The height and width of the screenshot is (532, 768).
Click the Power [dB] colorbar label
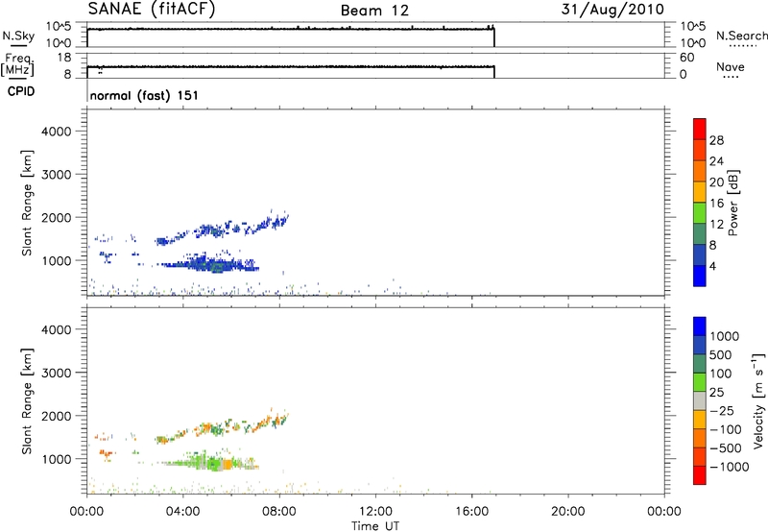click(x=732, y=203)
